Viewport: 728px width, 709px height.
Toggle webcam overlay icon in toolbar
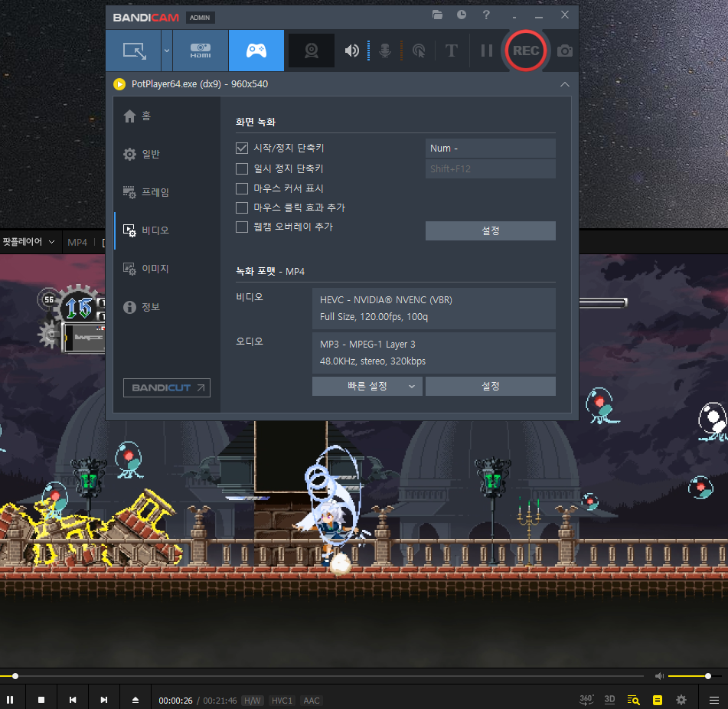312,51
